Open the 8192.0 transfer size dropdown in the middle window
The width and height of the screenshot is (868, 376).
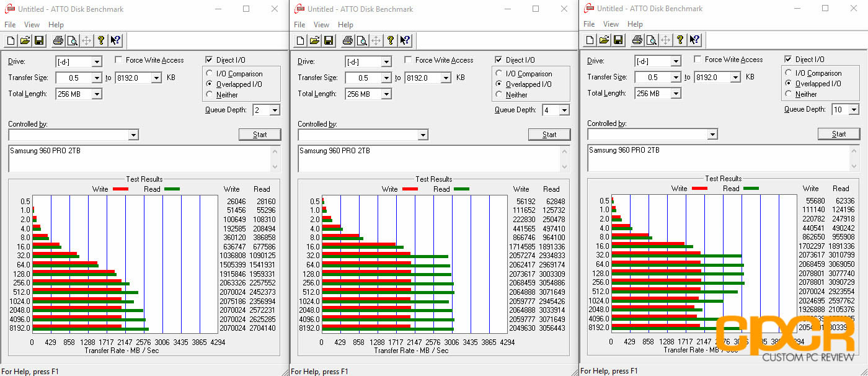[x=446, y=78]
